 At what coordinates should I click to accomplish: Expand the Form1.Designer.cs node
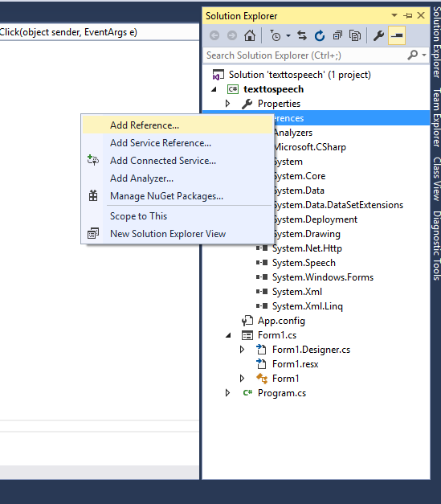[242, 350]
